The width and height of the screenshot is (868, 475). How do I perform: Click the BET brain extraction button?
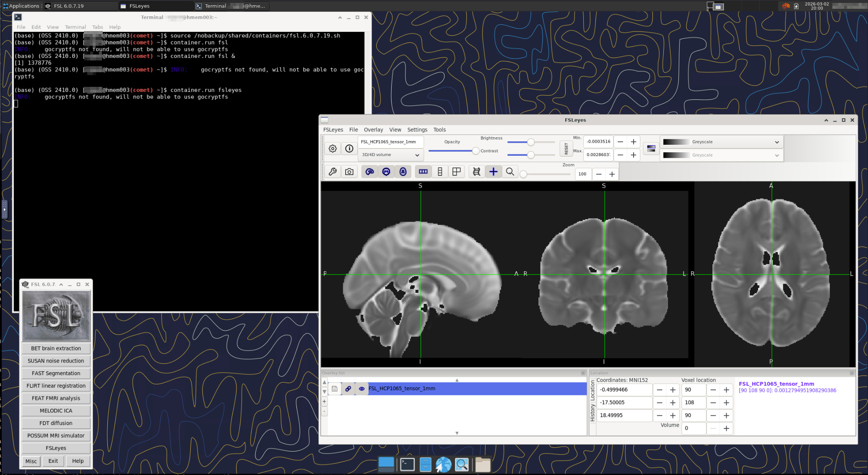(56, 348)
